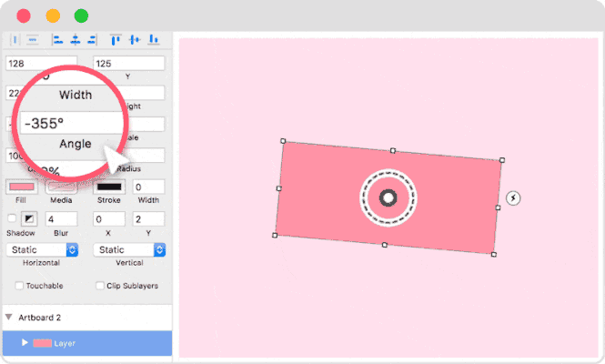Click the layer's center anchor point circle

point(388,198)
